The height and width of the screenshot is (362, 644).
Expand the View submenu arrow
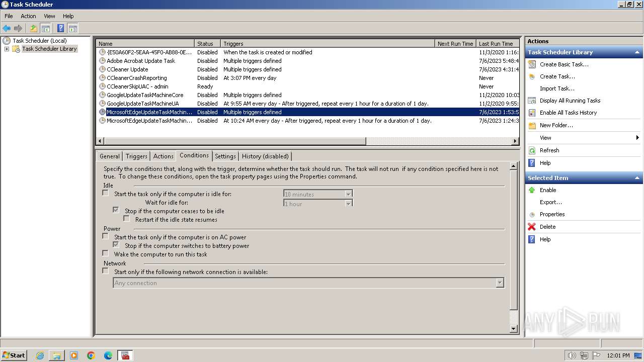click(x=637, y=138)
